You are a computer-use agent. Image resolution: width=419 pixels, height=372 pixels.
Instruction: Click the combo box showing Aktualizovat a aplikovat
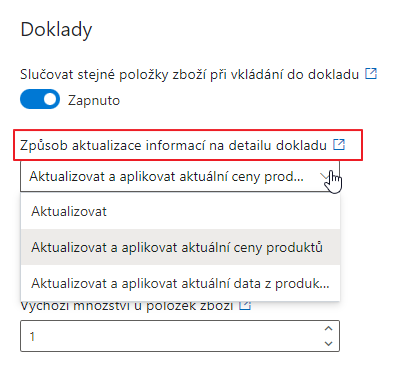(180, 176)
